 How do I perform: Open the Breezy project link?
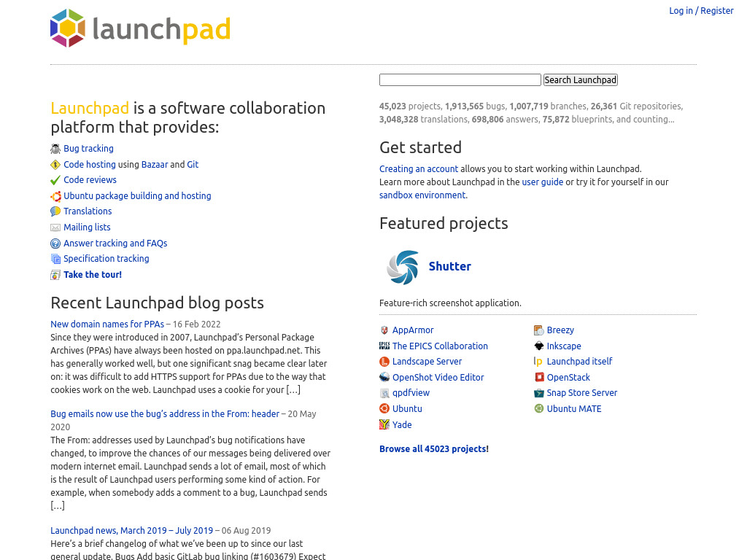click(x=560, y=330)
